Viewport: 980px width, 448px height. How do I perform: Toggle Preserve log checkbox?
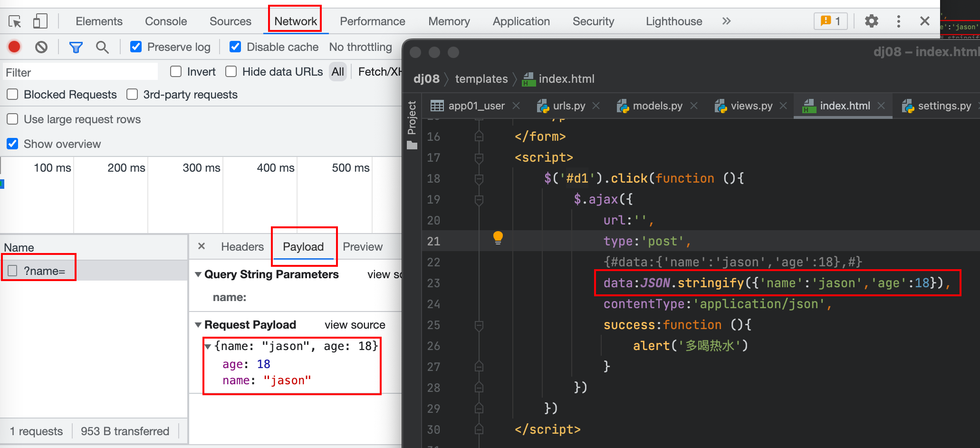(x=135, y=47)
